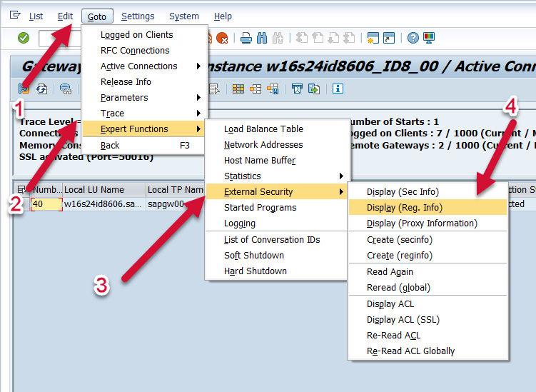536x392 pixels.
Task: Open the Settings menu
Action: [x=138, y=16]
